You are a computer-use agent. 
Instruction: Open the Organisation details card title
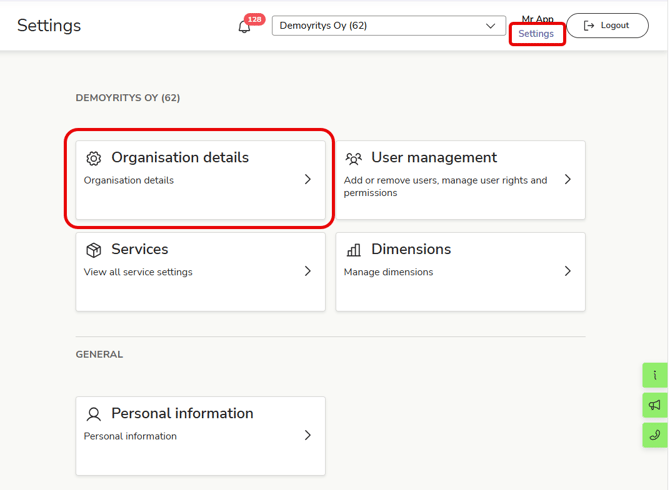click(180, 158)
